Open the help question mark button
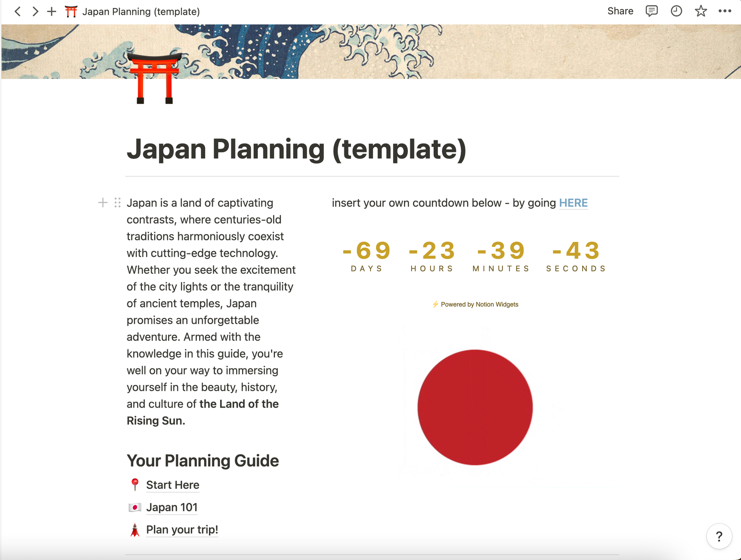The height and width of the screenshot is (560, 741). pos(719,536)
